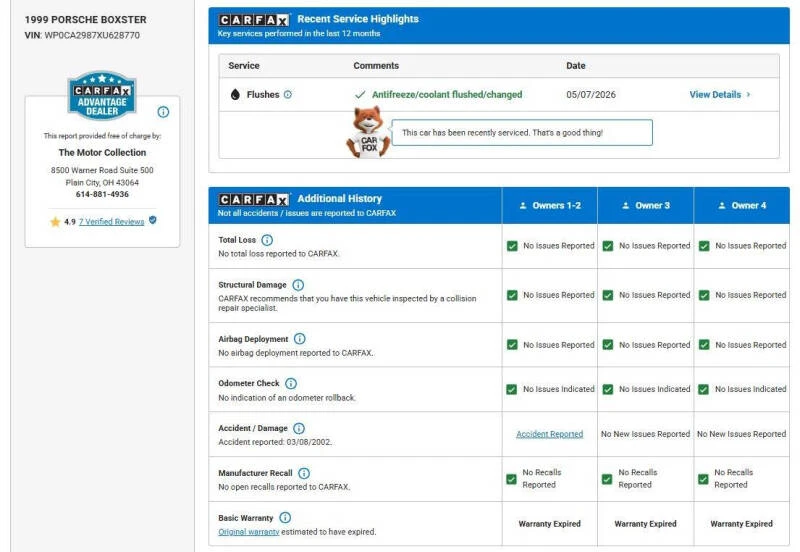Click Airbag Deployment check mark for Owner 4
Image resolution: width=800 pixels, height=552 pixels.
coord(704,345)
